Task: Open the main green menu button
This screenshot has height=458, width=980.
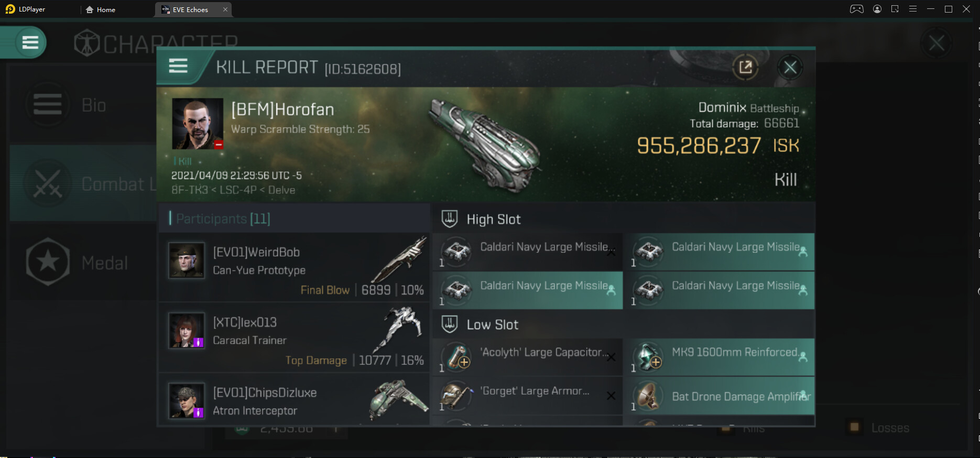Action: tap(30, 42)
